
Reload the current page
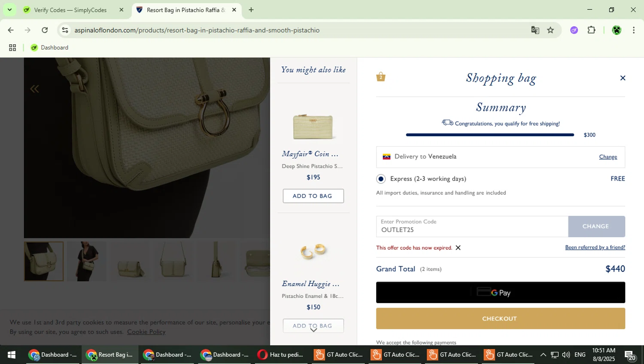pos(45,30)
